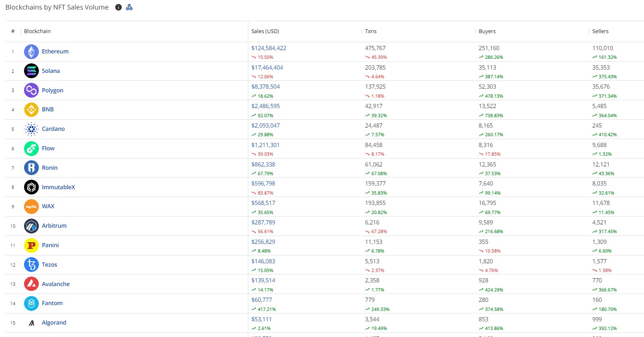
Task: Click the BNB logo icon
Action: (31, 110)
